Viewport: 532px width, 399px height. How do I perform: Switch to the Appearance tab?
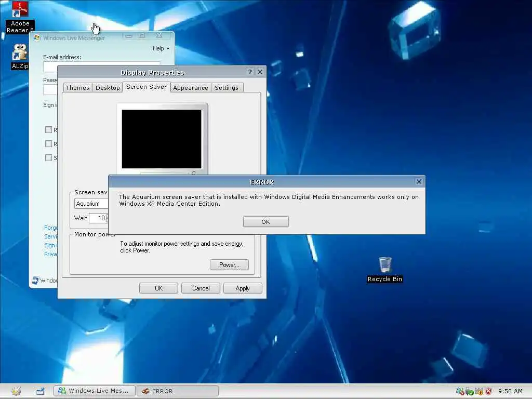pos(190,88)
